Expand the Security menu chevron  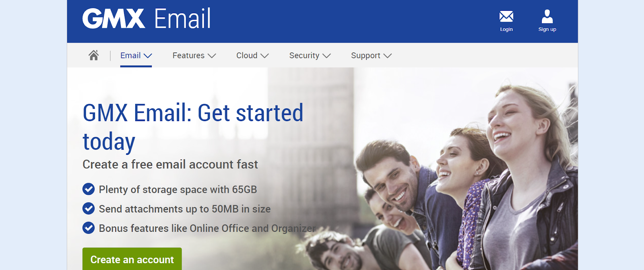pos(326,56)
